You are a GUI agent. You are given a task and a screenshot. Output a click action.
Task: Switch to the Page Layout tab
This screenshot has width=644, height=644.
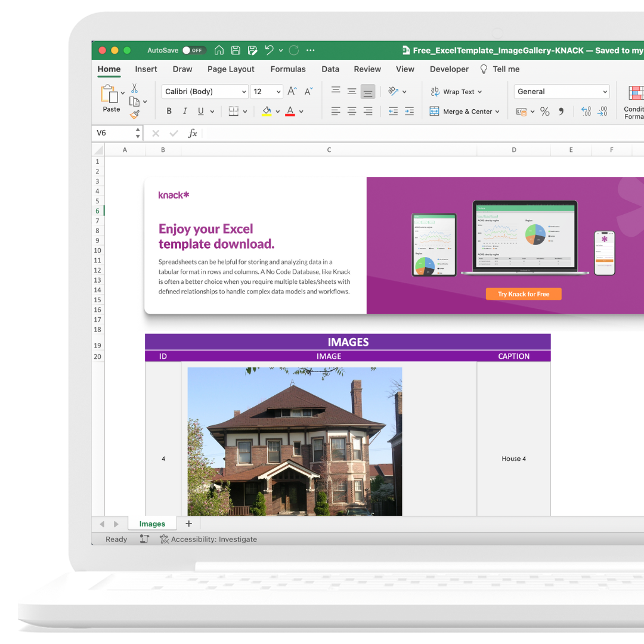[231, 69]
